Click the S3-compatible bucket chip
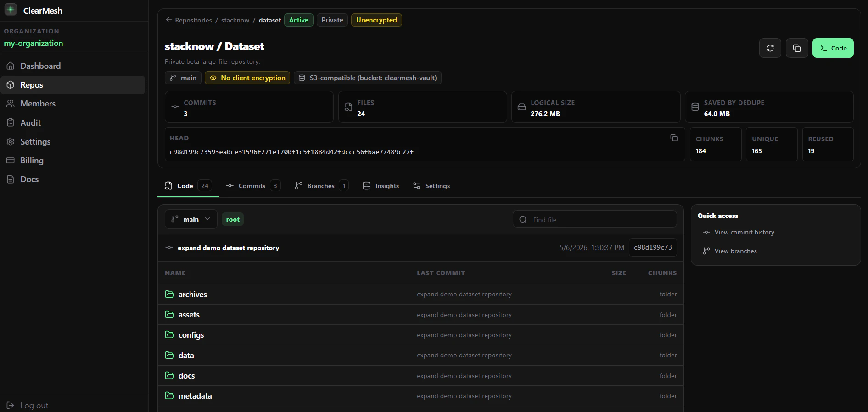Viewport: 868px width, 412px height. [x=368, y=78]
